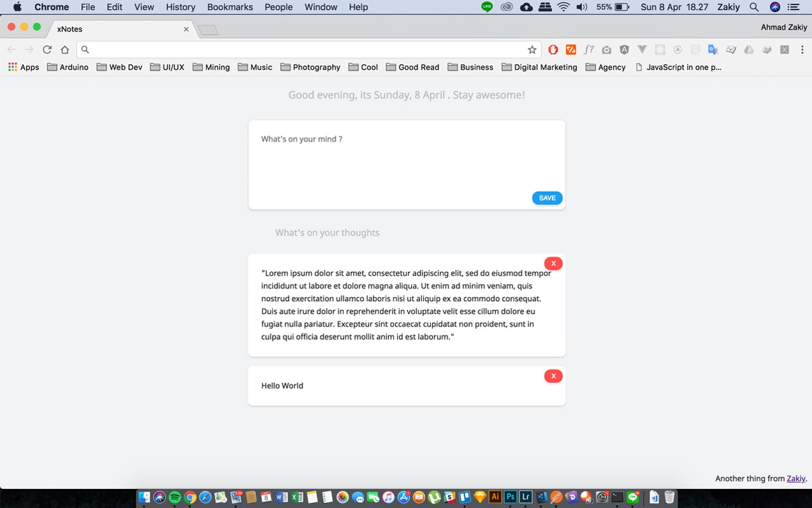Image resolution: width=812 pixels, height=508 pixels.
Task: Open Photoshop from the Dock
Action: [x=511, y=497]
